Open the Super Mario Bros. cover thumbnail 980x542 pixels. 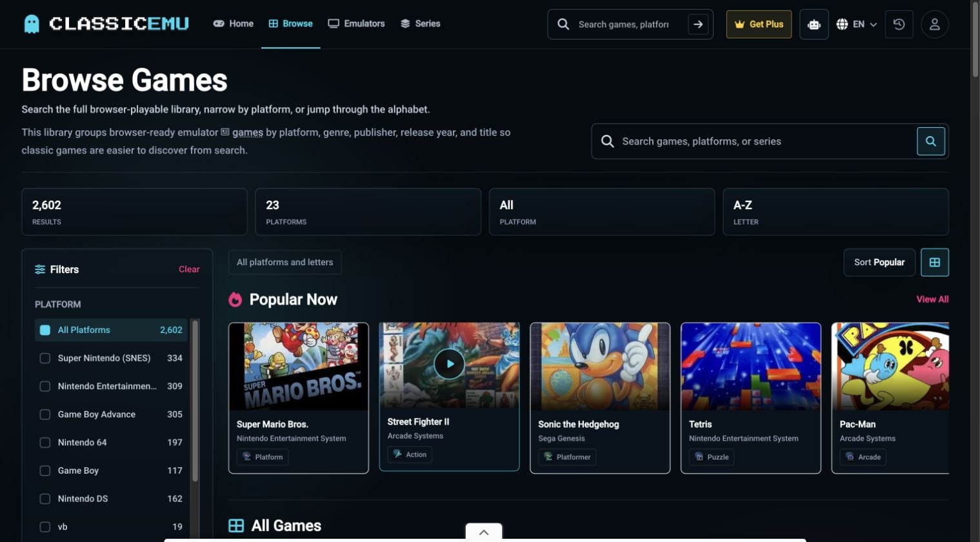coord(299,366)
